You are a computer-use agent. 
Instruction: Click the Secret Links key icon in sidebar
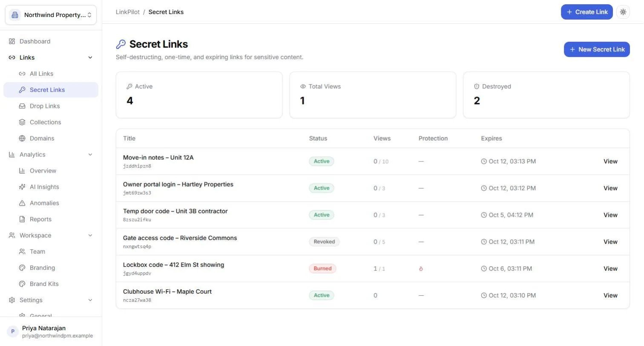pos(22,90)
